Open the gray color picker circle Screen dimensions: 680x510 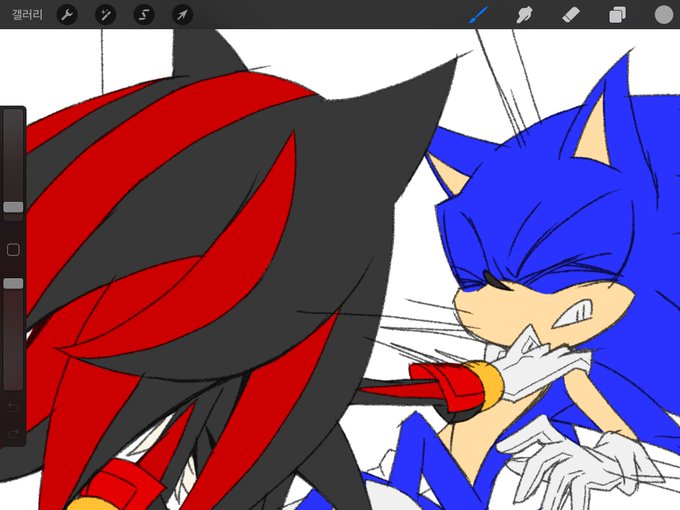(664, 15)
